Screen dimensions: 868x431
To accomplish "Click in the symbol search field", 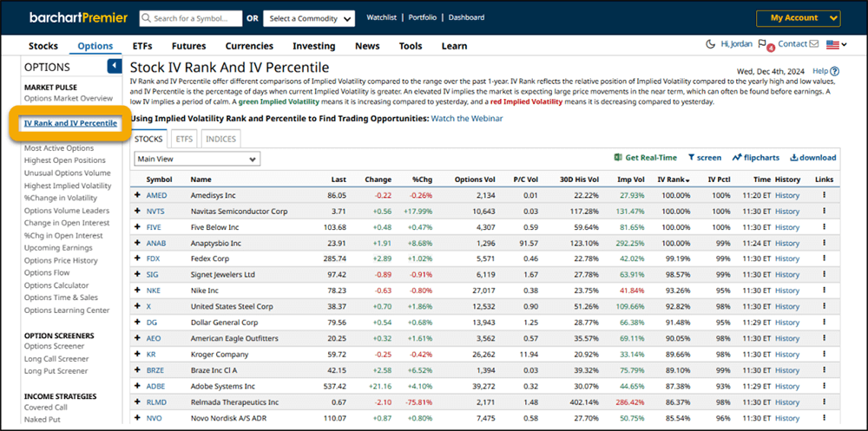I will tap(191, 18).
